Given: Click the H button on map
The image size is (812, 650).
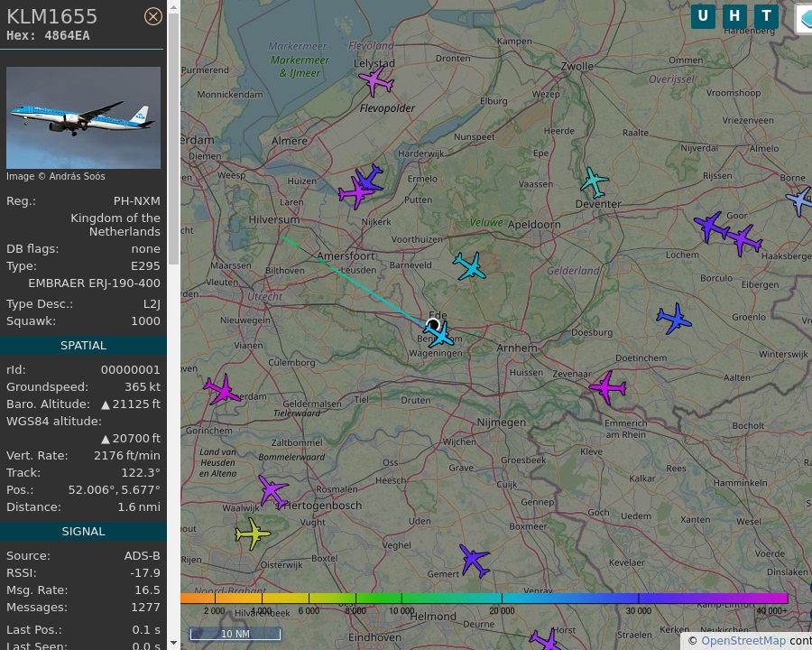Looking at the screenshot, I should tap(734, 16).
